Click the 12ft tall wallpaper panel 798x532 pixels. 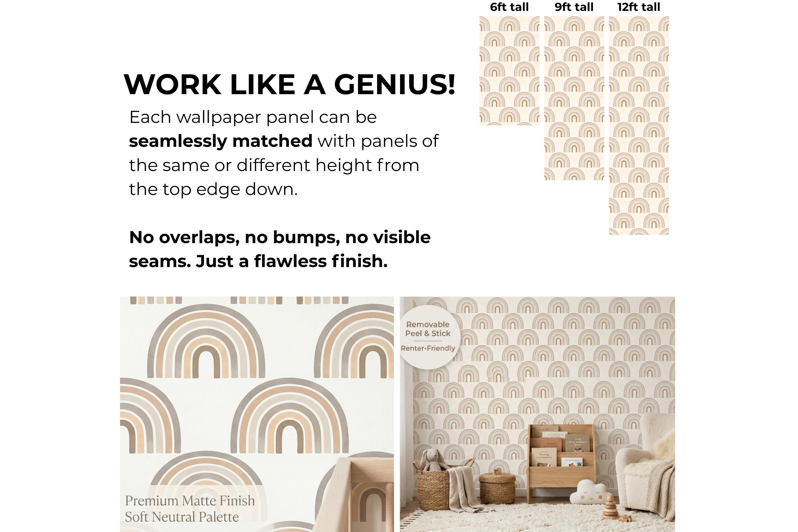[639, 126]
